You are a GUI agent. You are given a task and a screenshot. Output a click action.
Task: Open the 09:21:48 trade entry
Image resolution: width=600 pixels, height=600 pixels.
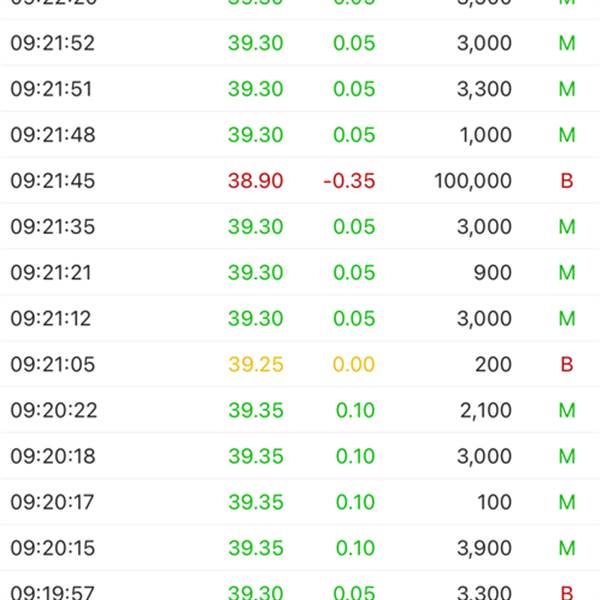(300, 134)
